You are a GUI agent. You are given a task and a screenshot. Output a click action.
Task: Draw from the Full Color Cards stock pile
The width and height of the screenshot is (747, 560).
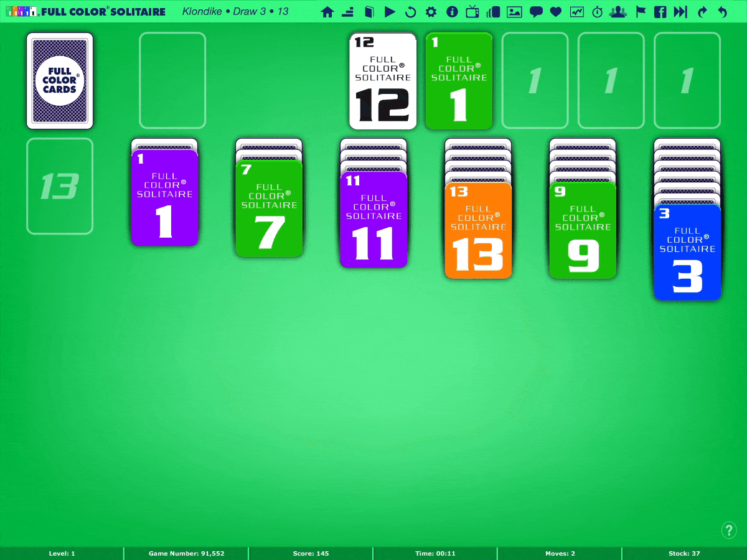pos(60,81)
